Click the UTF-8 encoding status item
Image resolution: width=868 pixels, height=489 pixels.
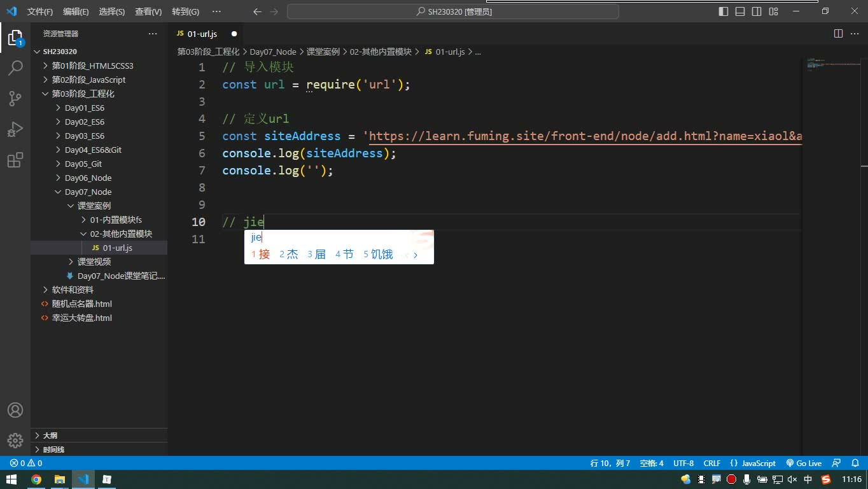pos(683,464)
